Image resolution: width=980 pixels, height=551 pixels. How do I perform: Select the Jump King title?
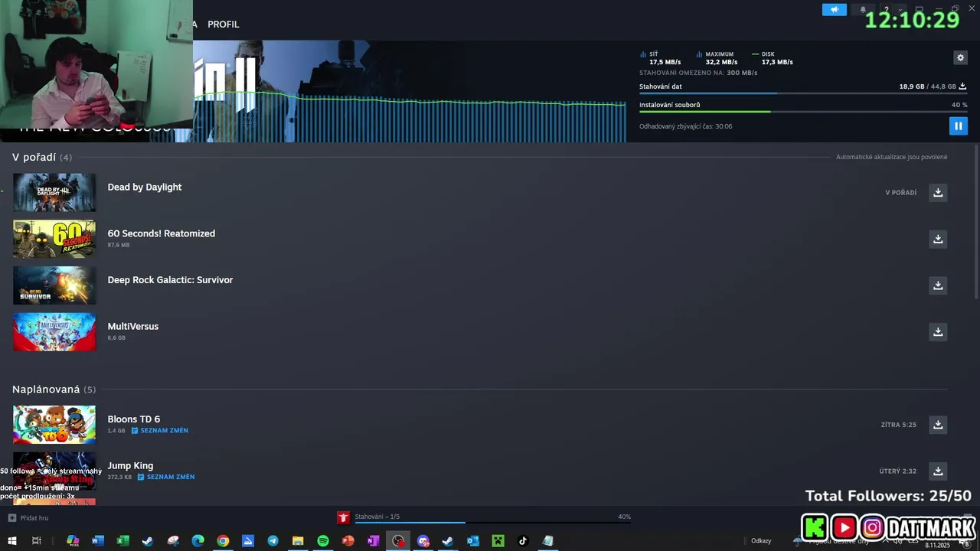point(130,465)
